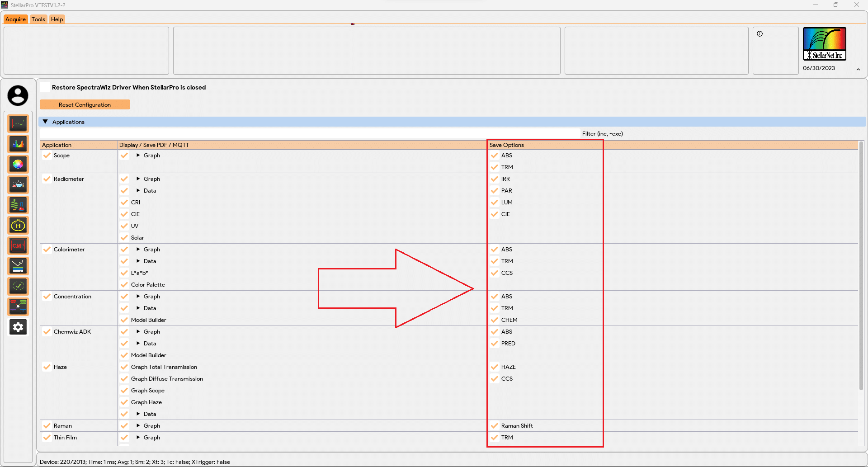Click the Reset Configuration button
Screen dimensions: 868x467
85,104
